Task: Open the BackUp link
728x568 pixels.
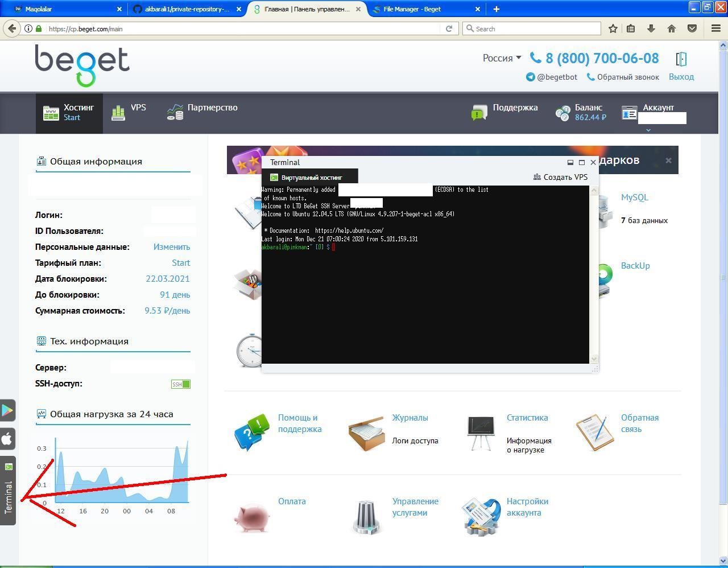Action: [x=635, y=266]
